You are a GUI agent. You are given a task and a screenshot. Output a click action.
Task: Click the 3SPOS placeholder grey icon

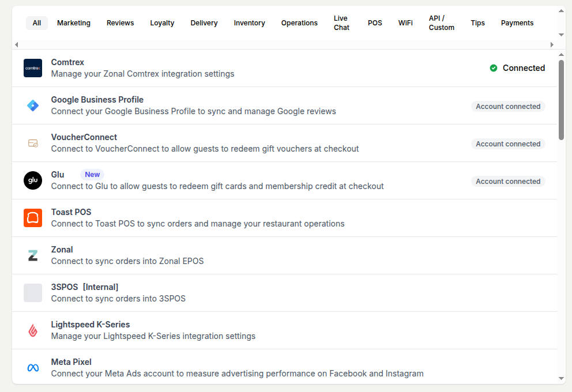click(x=33, y=293)
